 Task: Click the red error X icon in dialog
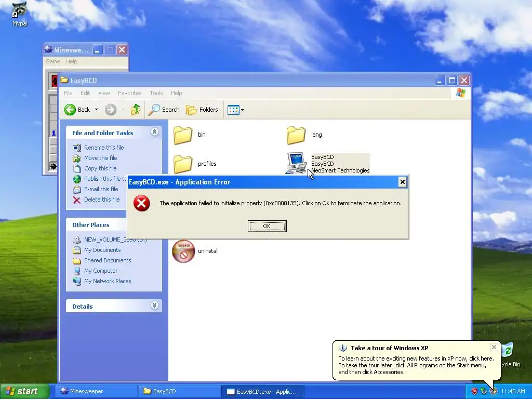tap(142, 203)
